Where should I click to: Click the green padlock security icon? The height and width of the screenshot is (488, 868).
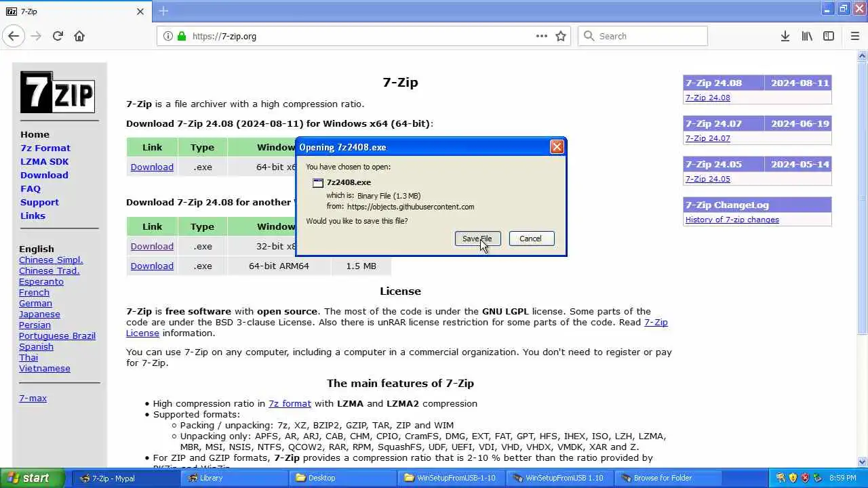pyautogui.click(x=181, y=36)
